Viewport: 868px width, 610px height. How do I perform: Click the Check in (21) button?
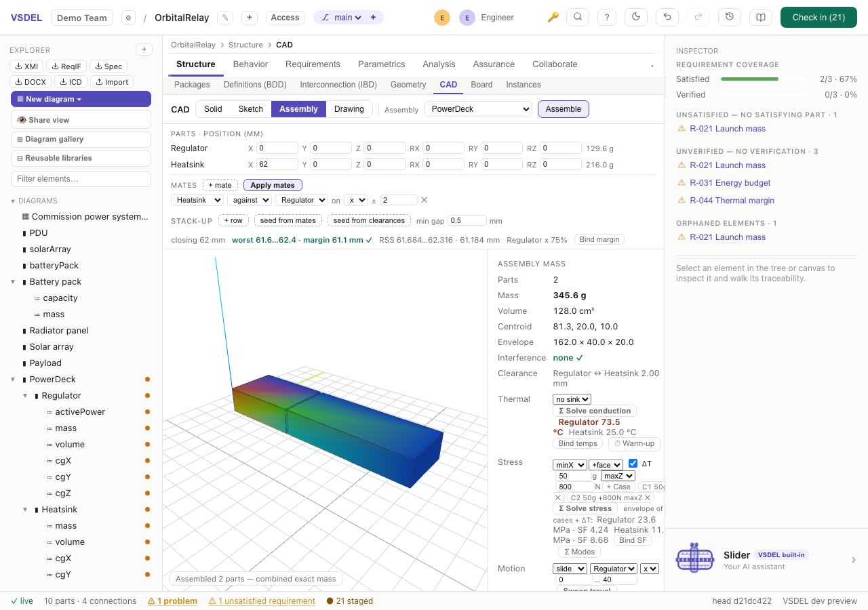[x=818, y=18]
